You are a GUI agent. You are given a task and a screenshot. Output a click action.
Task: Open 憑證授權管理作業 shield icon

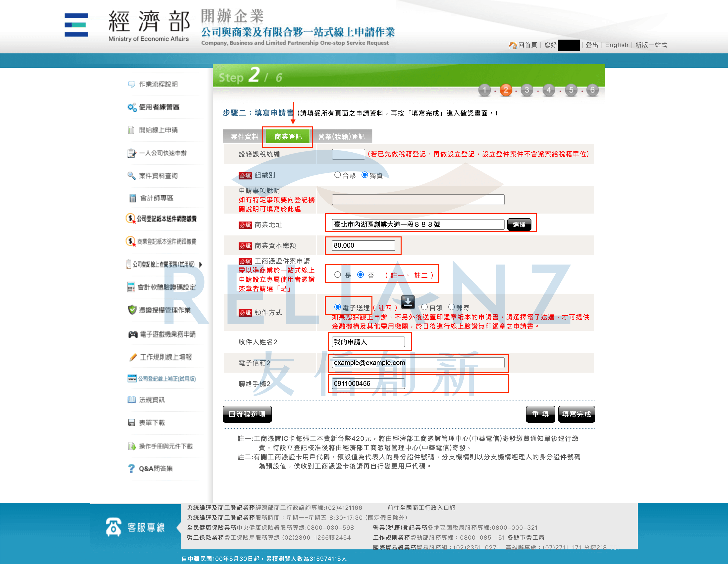click(132, 310)
